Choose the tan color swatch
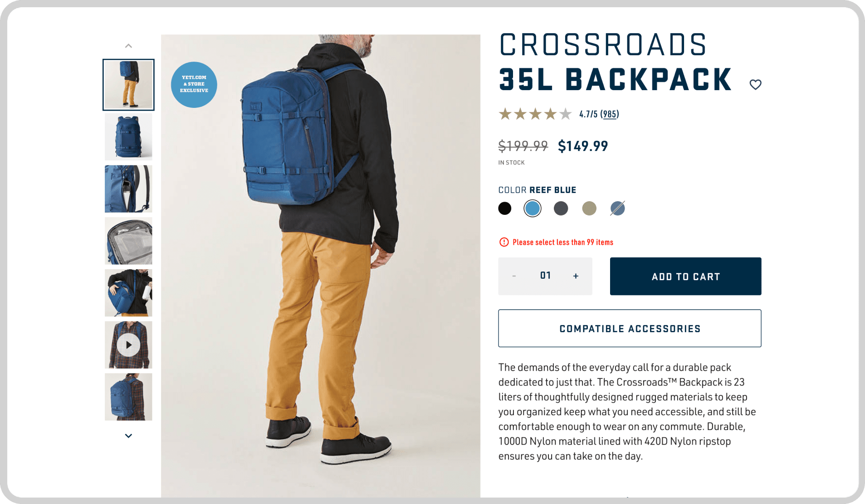Image resolution: width=865 pixels, height=504 pixels. click(x=589, y=208)
